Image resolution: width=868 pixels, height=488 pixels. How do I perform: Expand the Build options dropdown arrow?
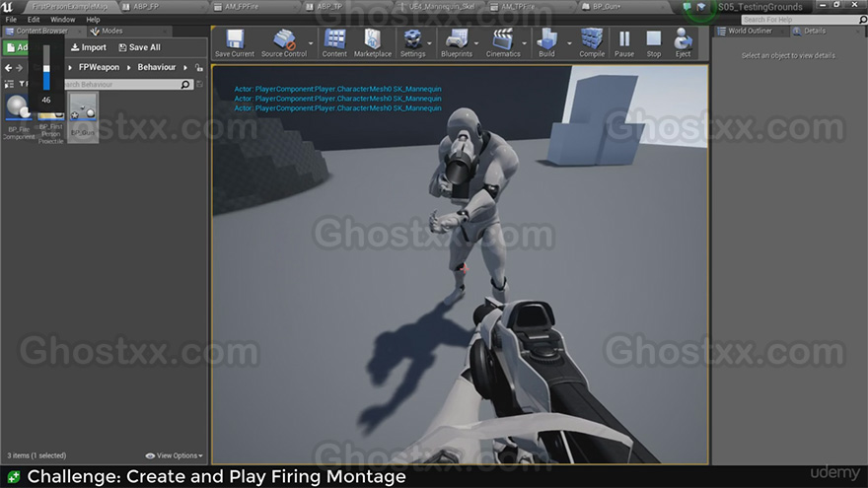(569, 43)
